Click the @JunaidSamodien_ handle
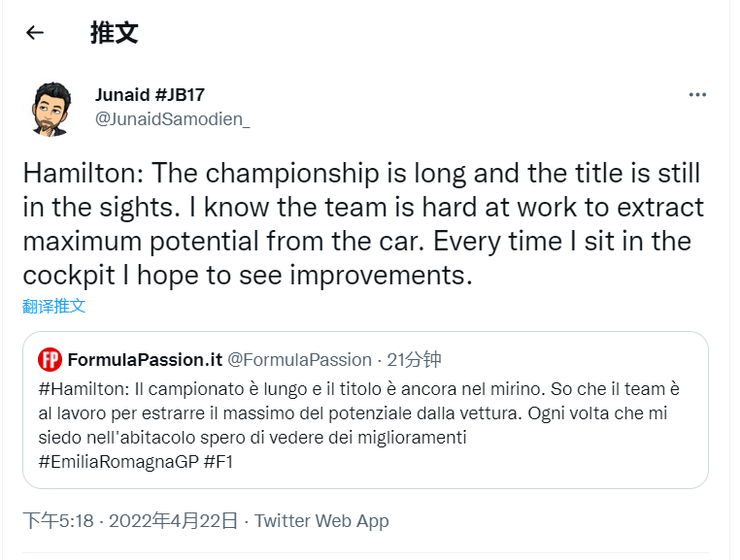Screen dimensions: 740x560 172,119
